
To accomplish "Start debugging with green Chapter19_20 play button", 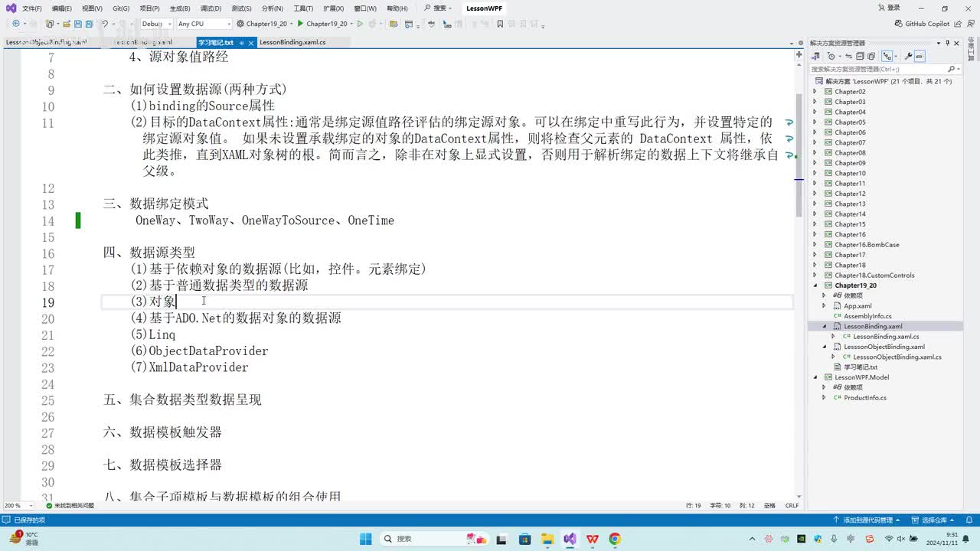I will pyautogui.click(x=300, y=24).
